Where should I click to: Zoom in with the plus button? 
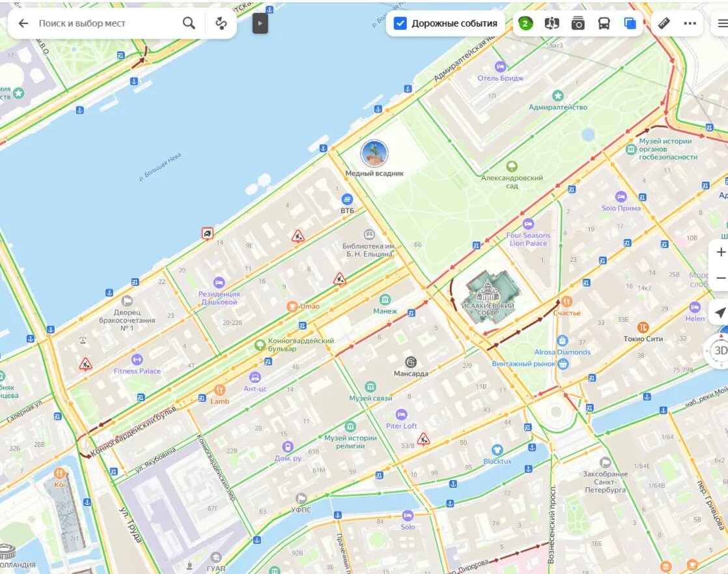pos(721,252)
